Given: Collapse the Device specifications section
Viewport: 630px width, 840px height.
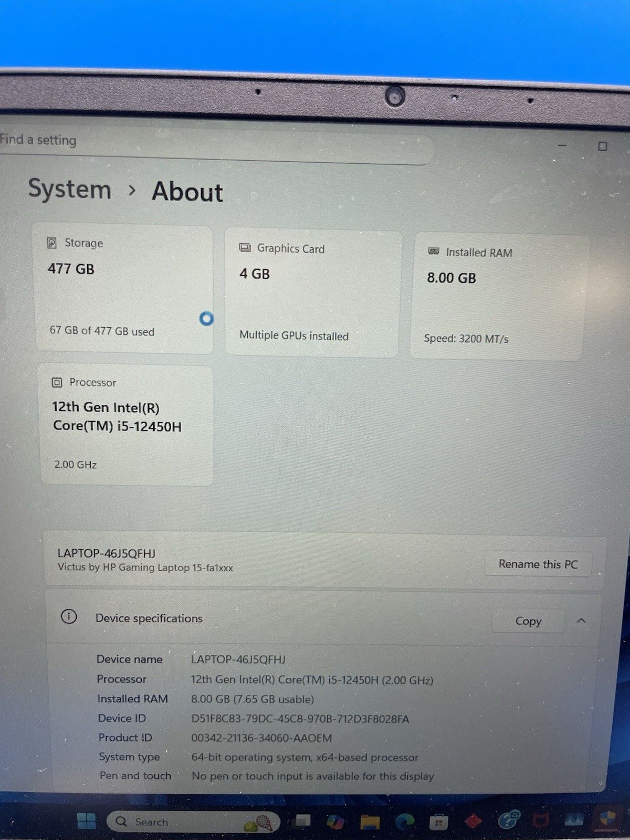Looking at the screenshot, I should pyautogui.click(x=581, y=621).
